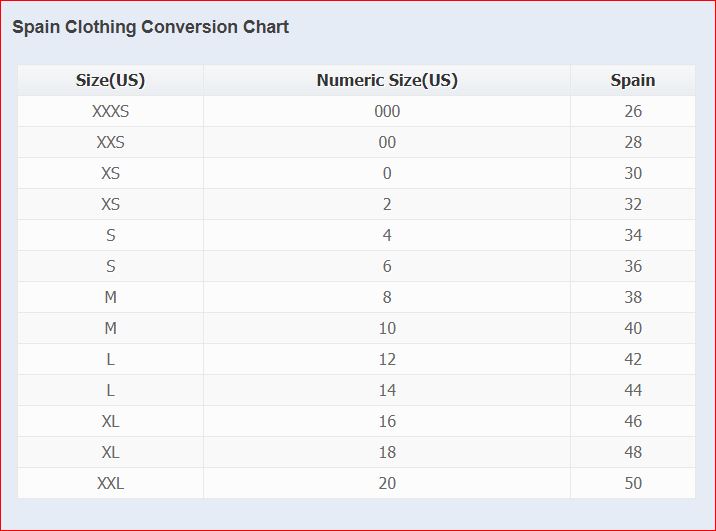Click Spain size 50 cell
This screenshot has width=716, height=531.
(x=633, y=483)
